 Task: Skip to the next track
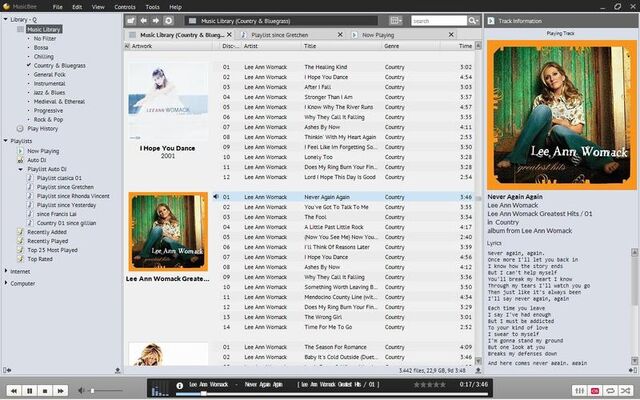pos(60,391)
